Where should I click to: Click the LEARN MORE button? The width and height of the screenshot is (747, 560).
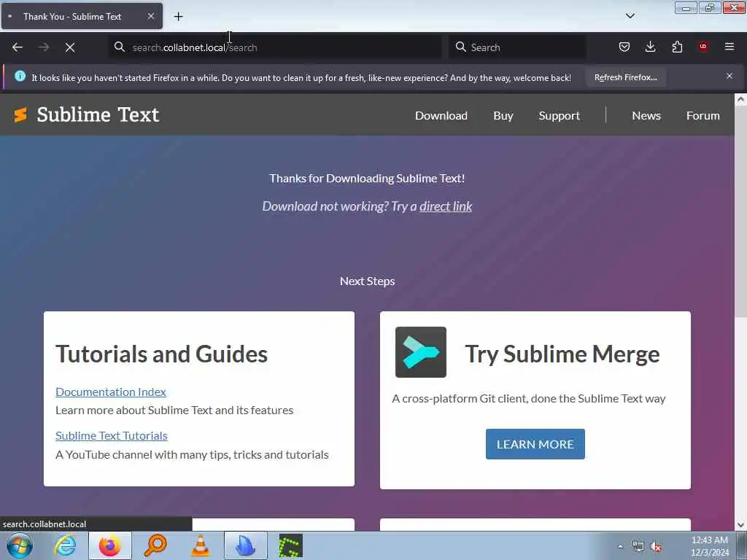(535, 444)
